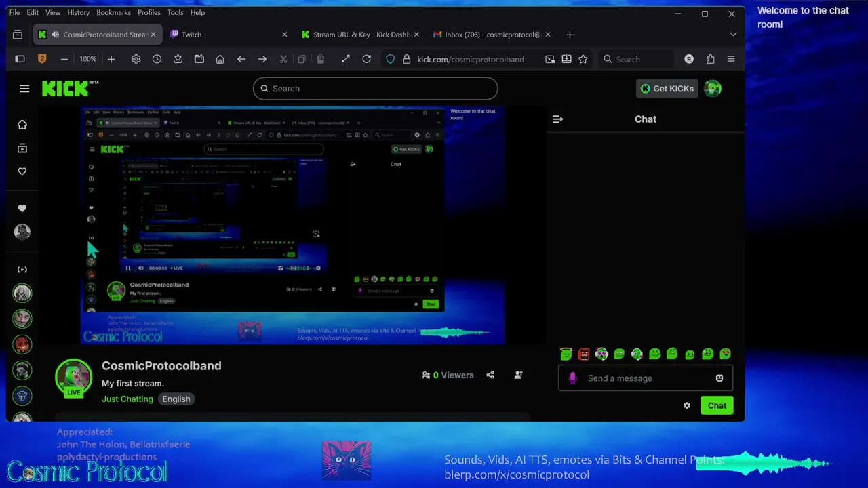
Task: Click the follow user icon beside share
Action: 518,375
